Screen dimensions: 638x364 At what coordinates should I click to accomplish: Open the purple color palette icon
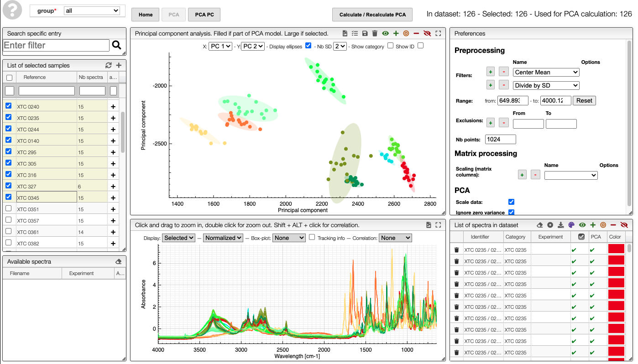(571, 225)
